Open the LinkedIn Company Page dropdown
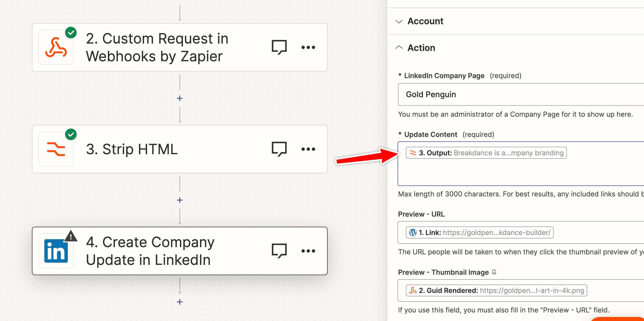The width and height of the screenshot is (644, 321). (521, 95)
